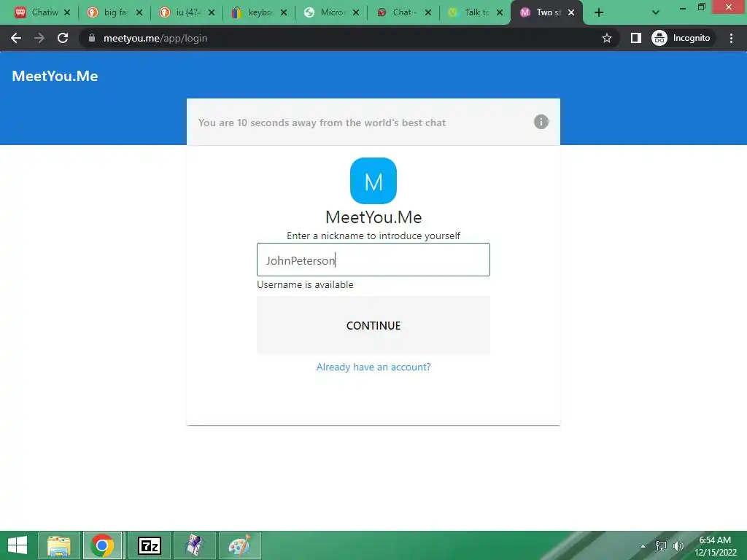Open the side panel icon
The width and height of the screenshot is (747, 560).
[636, 38]
